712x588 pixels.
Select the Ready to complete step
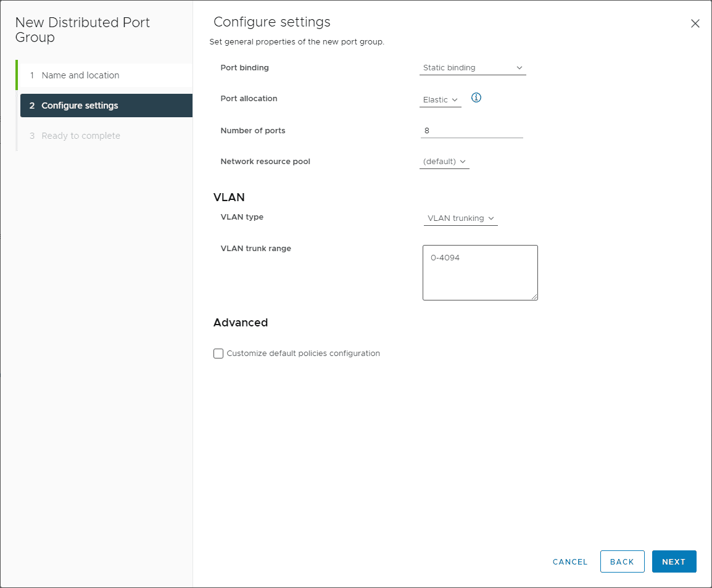point(81,136)
